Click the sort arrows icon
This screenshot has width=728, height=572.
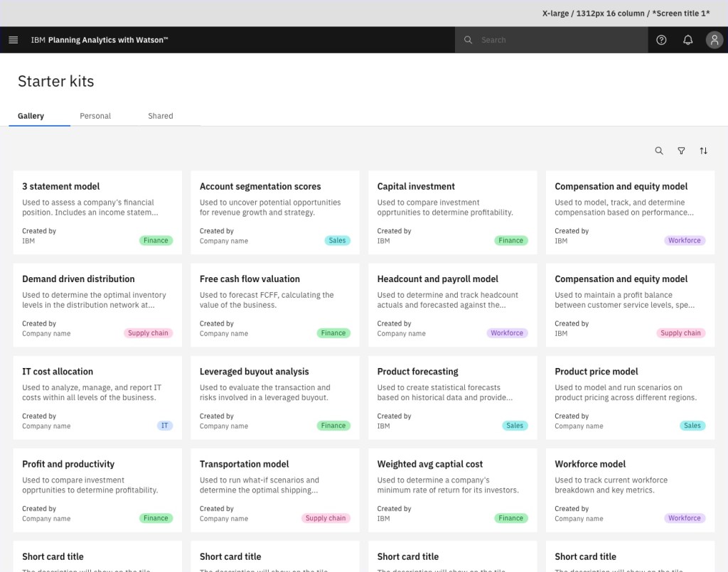(703, 151)
